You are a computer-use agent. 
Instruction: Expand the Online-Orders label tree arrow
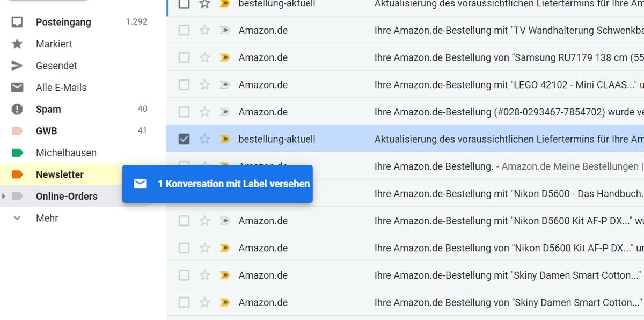coord(4,197)
